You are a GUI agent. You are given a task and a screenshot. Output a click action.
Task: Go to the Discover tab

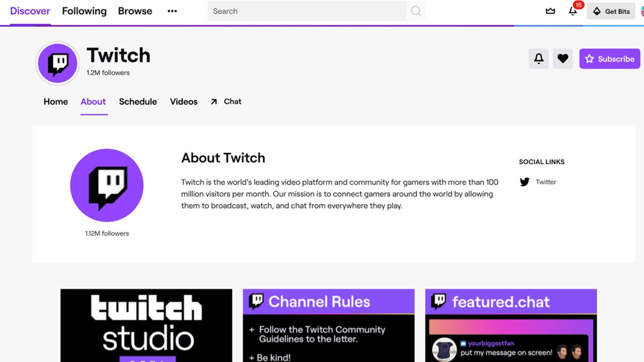(30, 11)
